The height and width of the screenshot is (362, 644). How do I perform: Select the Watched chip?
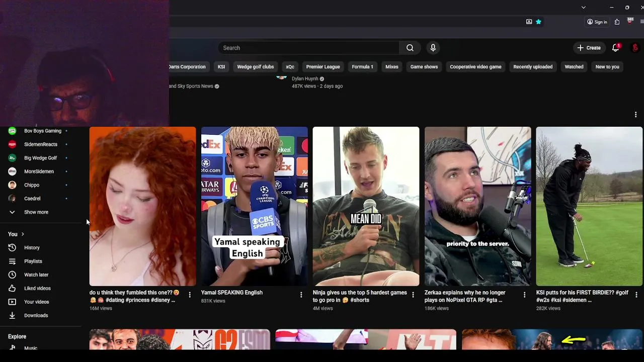click(x=574, y=66)
